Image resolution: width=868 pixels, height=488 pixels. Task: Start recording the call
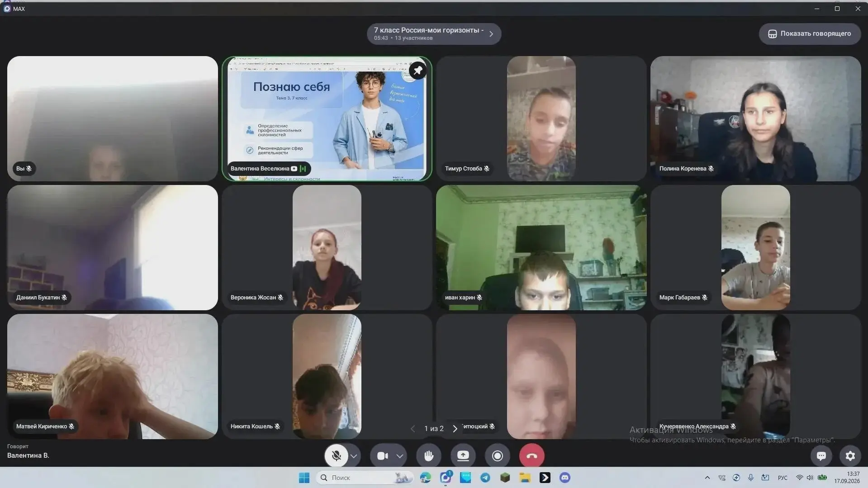pyautogui.click(x=498, y=455)
